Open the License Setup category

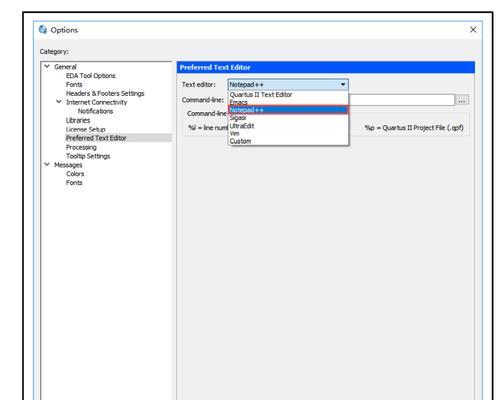click(86, 129)
